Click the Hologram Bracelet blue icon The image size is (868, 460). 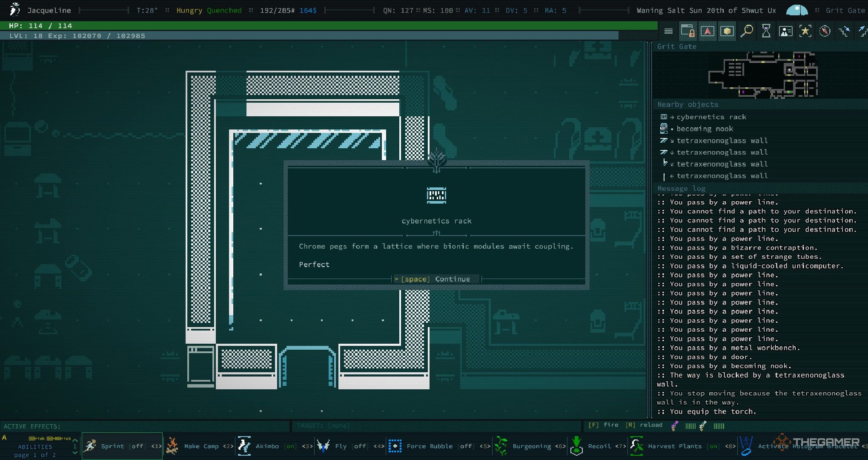746,446
